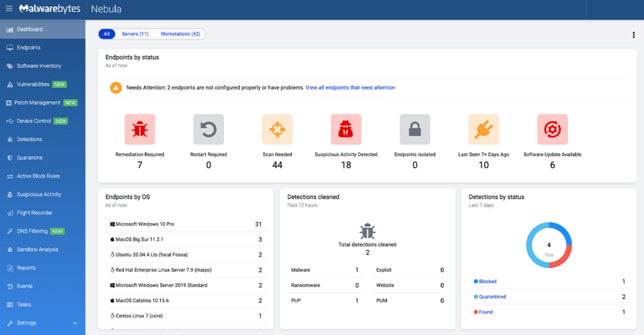Click the Restart Required circular arrow tile
Screen dimensions: 644x335
[x=209, y=130]
